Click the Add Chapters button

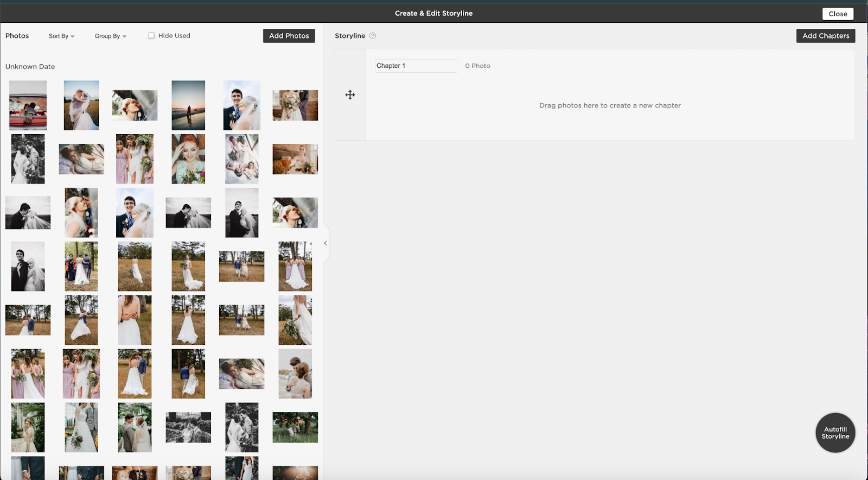(x=826, y=36)
